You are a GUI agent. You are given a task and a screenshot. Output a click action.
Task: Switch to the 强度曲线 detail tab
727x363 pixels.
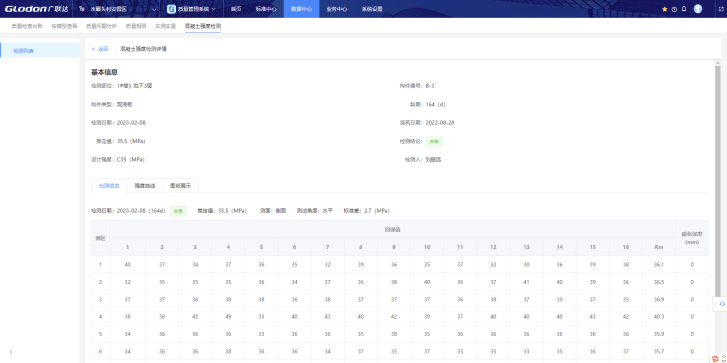[145, 185]
